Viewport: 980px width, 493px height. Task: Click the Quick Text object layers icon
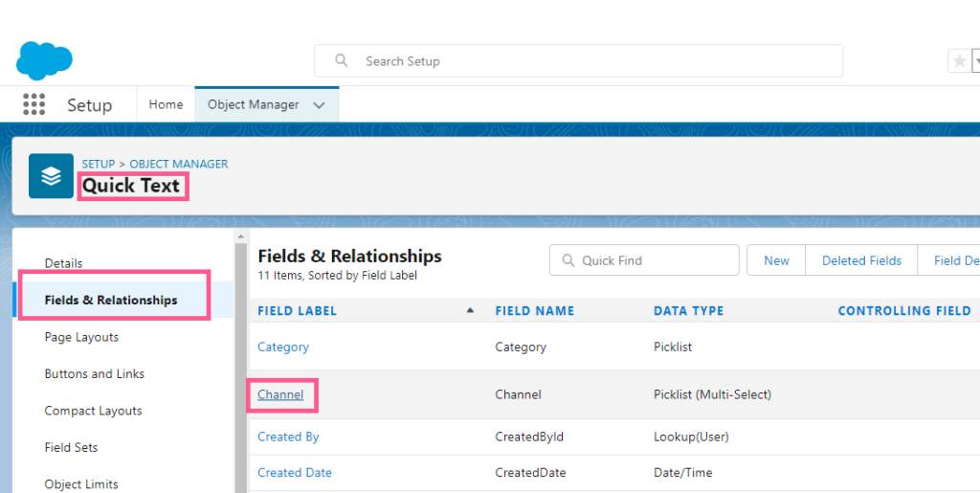point(51,176)
